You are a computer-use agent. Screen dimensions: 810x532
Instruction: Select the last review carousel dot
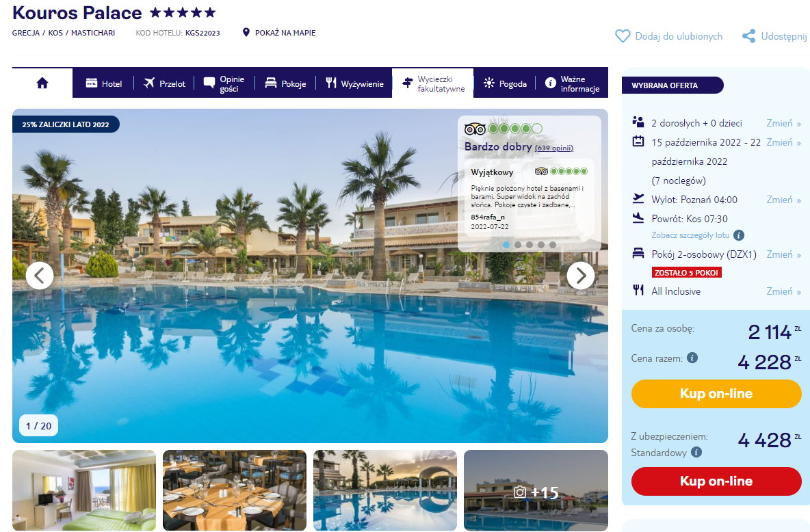553,245
